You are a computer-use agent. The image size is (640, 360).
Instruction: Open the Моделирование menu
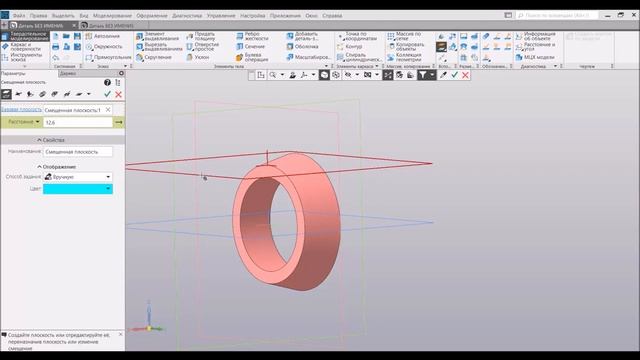click(x=112, y=16)
